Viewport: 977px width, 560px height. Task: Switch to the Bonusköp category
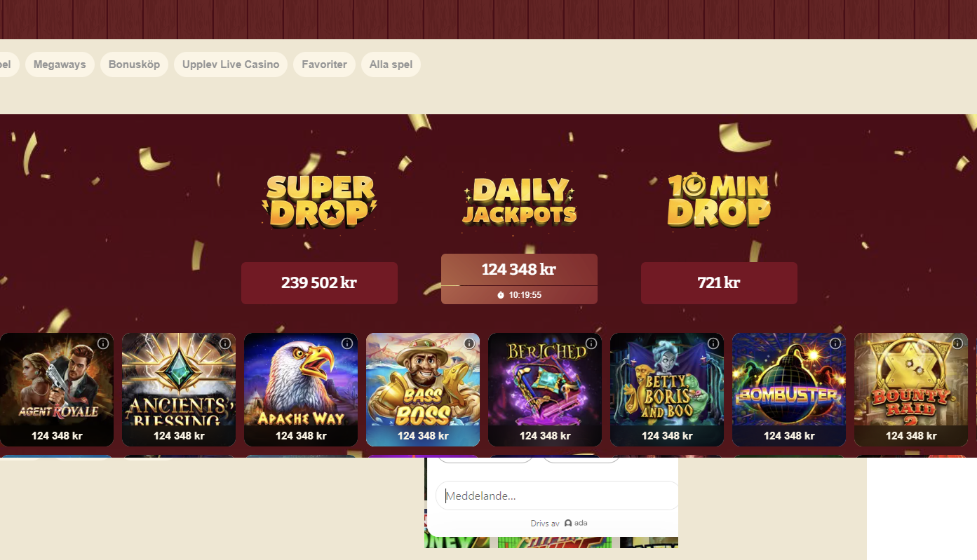134,64
